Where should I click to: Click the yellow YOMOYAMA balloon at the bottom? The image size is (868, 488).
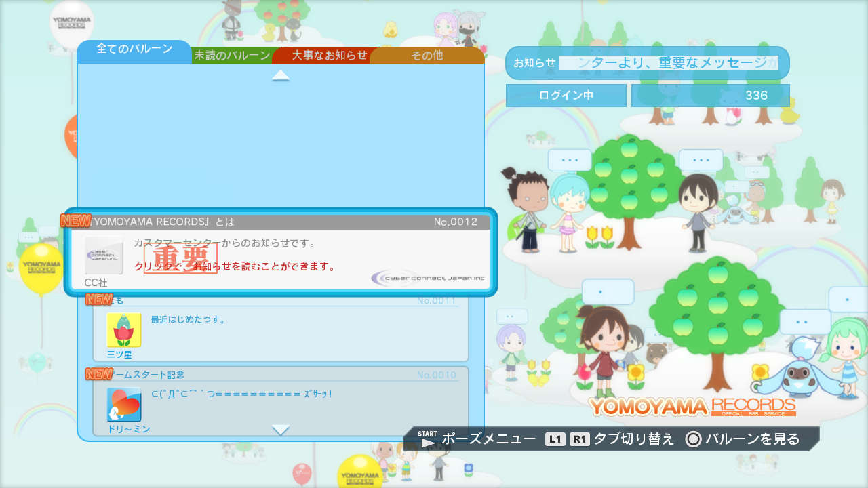pyautogui.click(x=360, y=472)
